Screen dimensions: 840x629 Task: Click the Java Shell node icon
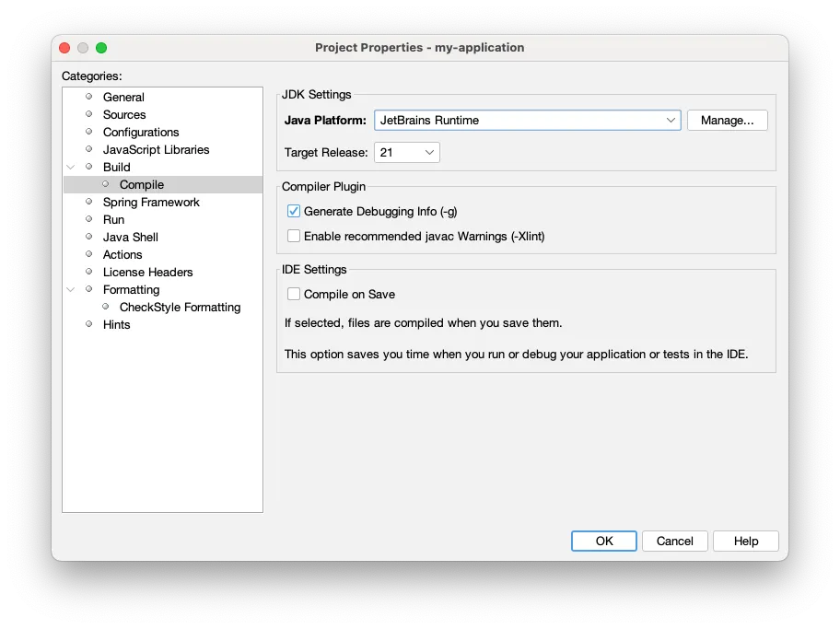[x=90, y=237]
